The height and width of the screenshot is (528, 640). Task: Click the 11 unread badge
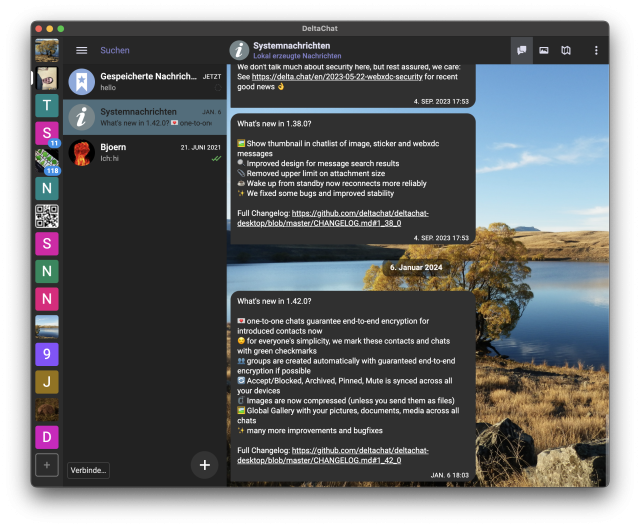coord(54,143)
